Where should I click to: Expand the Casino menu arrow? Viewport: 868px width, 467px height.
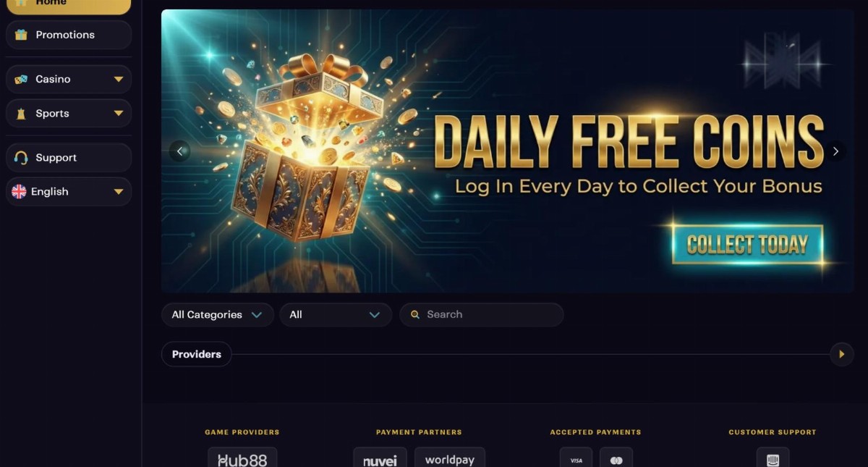(x=119, y=80)
